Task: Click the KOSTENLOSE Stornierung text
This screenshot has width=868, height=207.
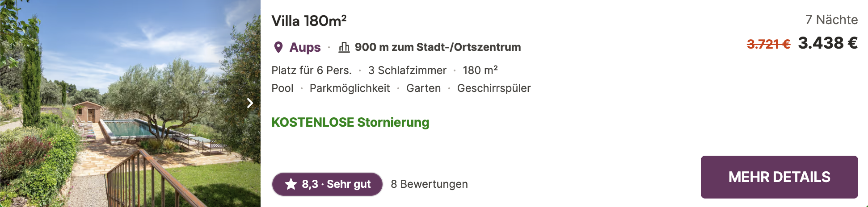Action: click(x=350, y=122)
